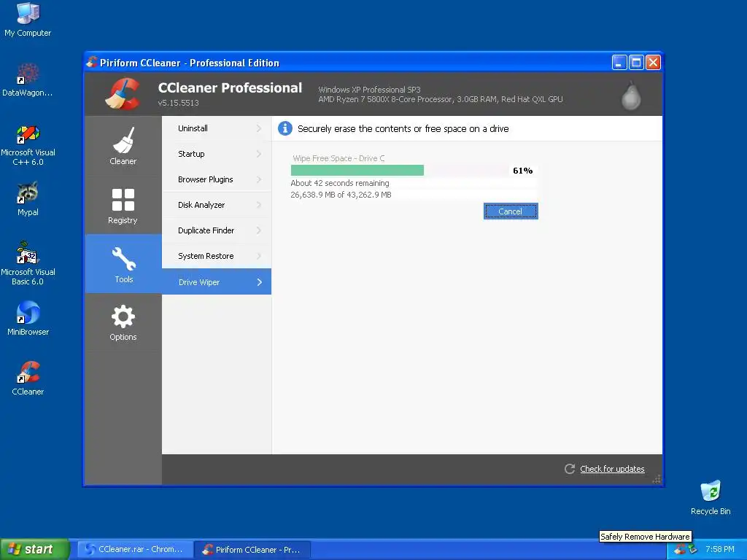Open DataWagon desktop shortcut

pyautogui.click(x=28, y=79)
